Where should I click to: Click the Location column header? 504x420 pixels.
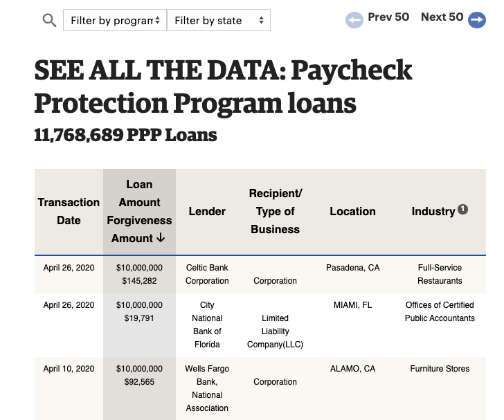352,211
